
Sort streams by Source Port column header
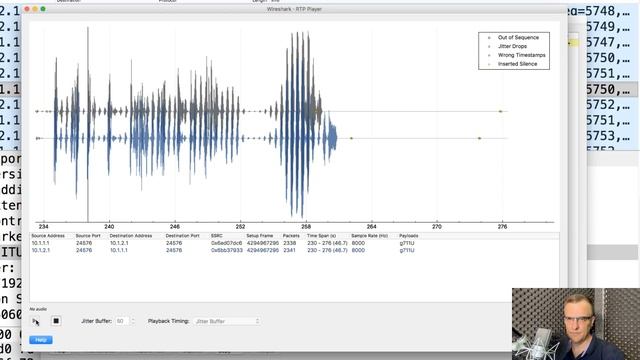tap(88, 236)
